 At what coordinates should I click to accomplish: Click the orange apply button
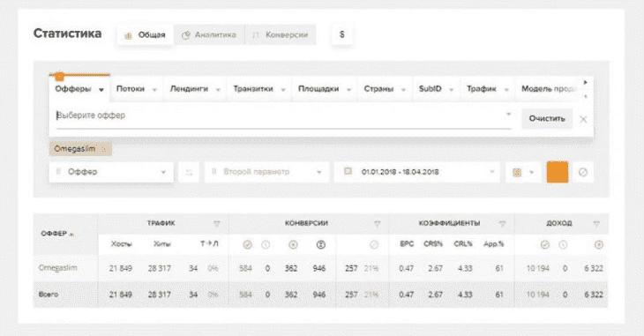pos(558,172)
